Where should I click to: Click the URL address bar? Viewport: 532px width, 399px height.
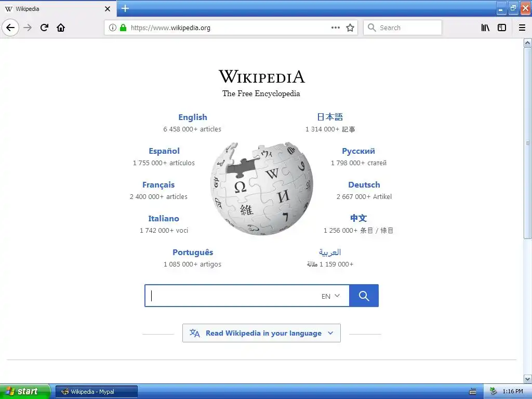click(x=231, y=28)
